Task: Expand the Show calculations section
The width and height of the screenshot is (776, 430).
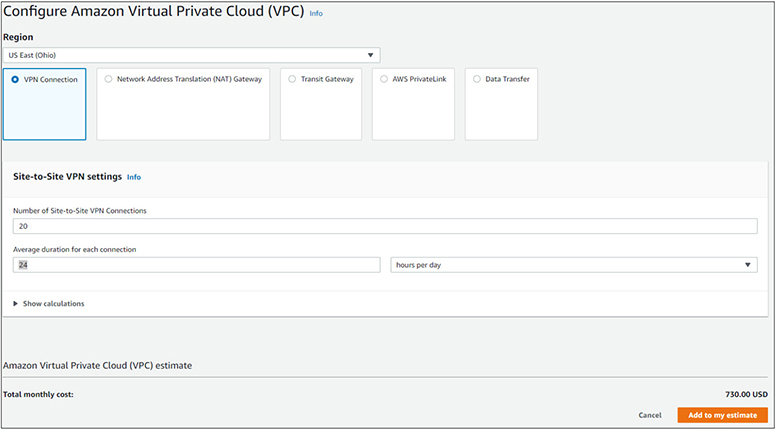Action: point(53,304)
